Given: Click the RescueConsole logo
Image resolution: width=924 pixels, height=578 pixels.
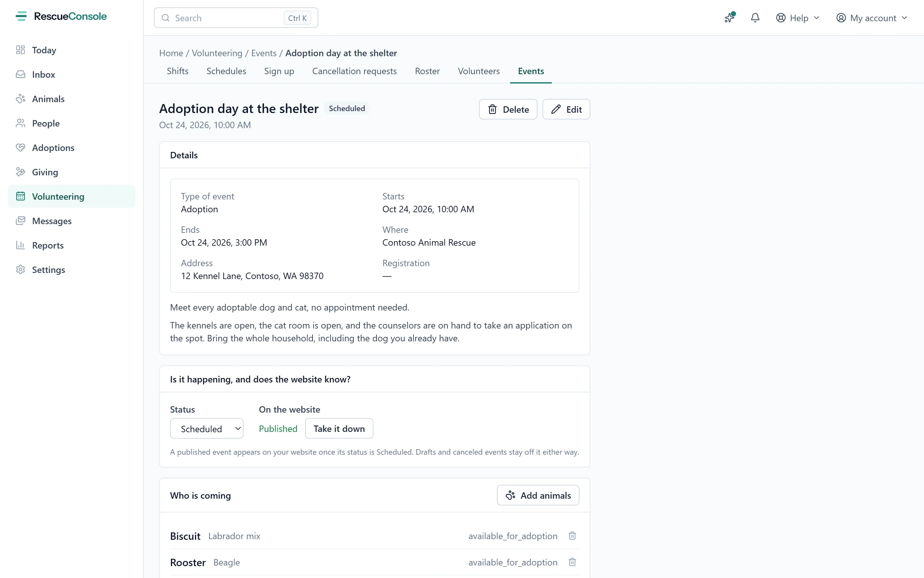Looking at the screenshot, I should (61, 16).
